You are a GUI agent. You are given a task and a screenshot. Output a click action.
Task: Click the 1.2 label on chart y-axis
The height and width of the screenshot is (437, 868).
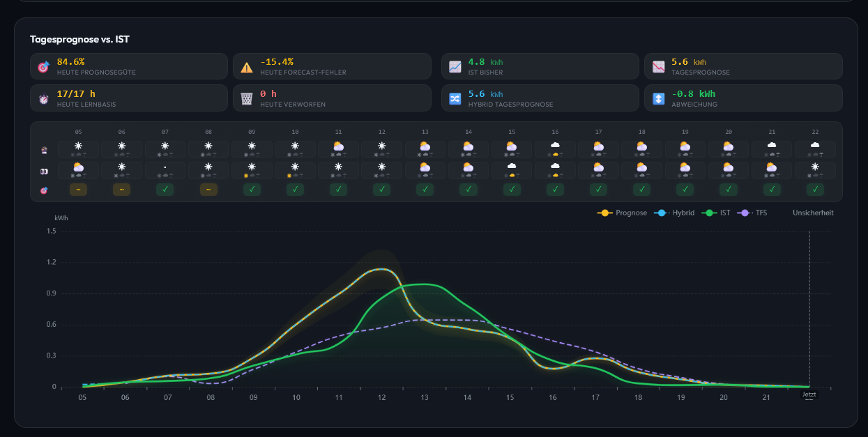point(52,262)
